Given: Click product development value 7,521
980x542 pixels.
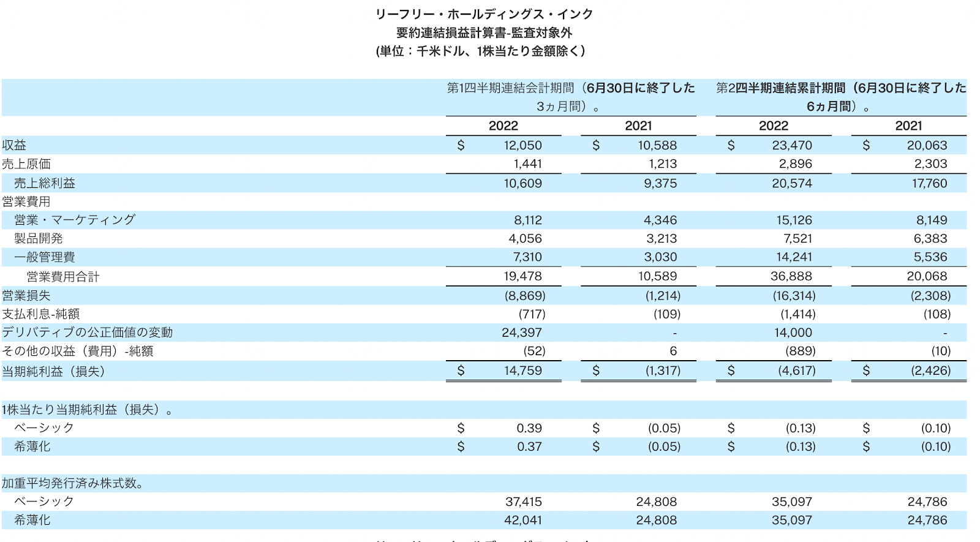Looking at the screenshot, I should tap(797, 238).
